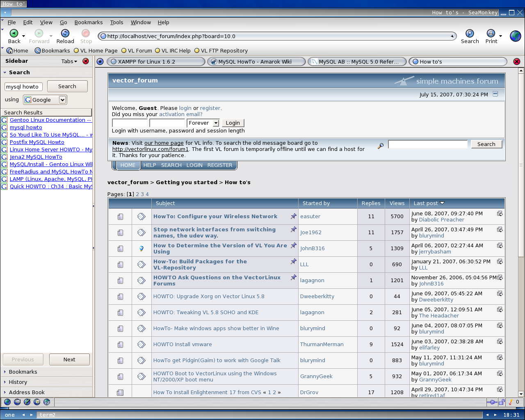Expand the History sidebar panel
525x420 pixels.
[18, 382]
